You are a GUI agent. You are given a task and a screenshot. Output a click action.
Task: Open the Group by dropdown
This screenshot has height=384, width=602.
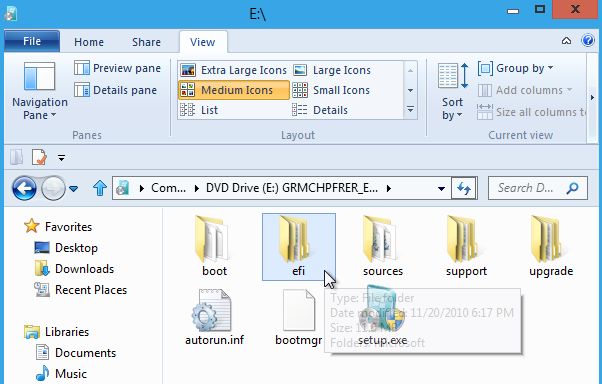click(x=515, y=68)
